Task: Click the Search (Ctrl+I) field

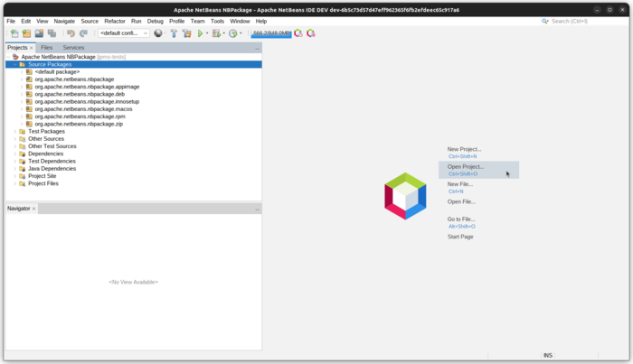Action: [585, 21]
